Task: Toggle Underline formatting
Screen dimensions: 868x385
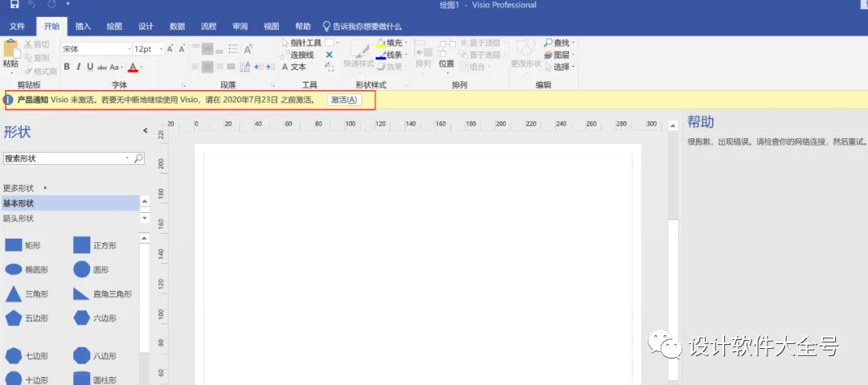Action: pyautogui.click(x=90, y=67)
